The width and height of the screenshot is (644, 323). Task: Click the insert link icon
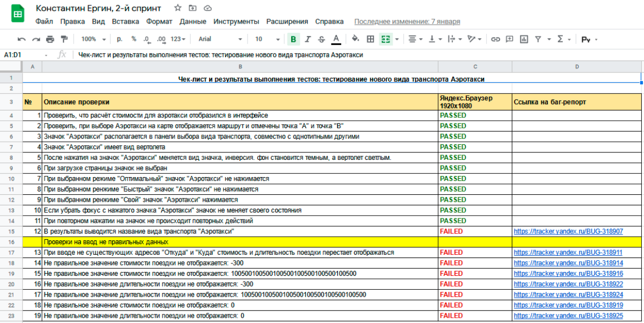[x=495, y=39]
